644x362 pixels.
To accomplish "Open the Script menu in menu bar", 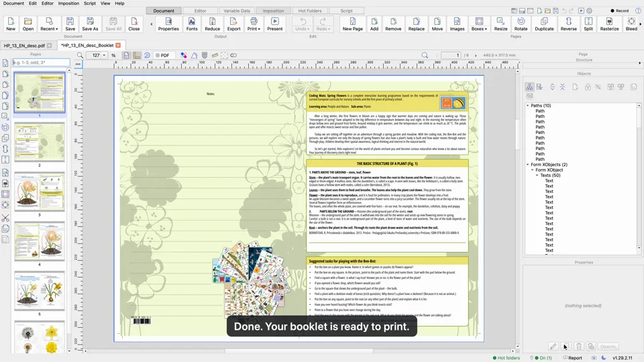I will [x=89, y=3].
